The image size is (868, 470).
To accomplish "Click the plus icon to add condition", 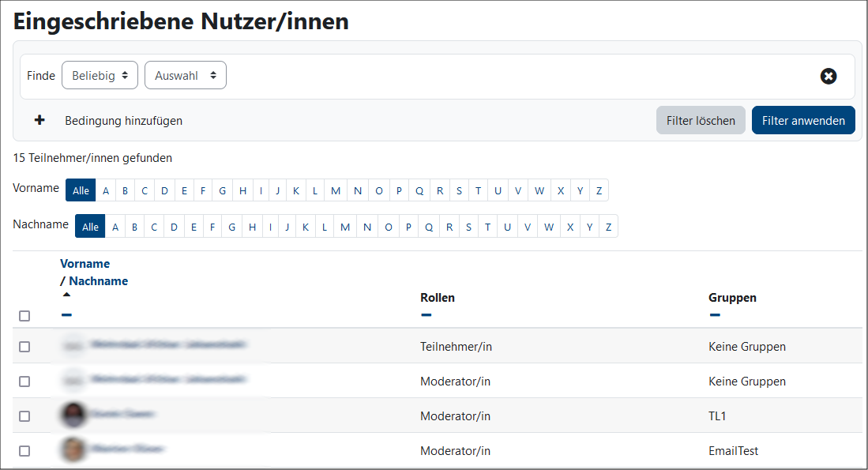I will [39, 121].
